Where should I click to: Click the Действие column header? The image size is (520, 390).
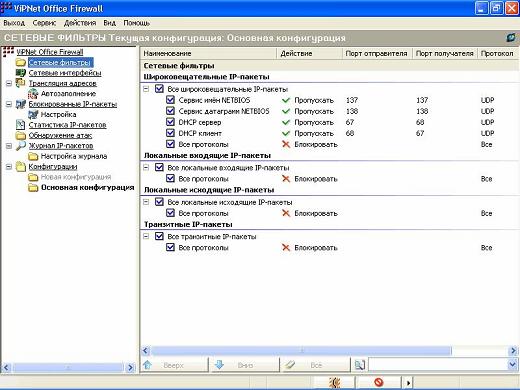pyautogui.click(x=309, y=53)
